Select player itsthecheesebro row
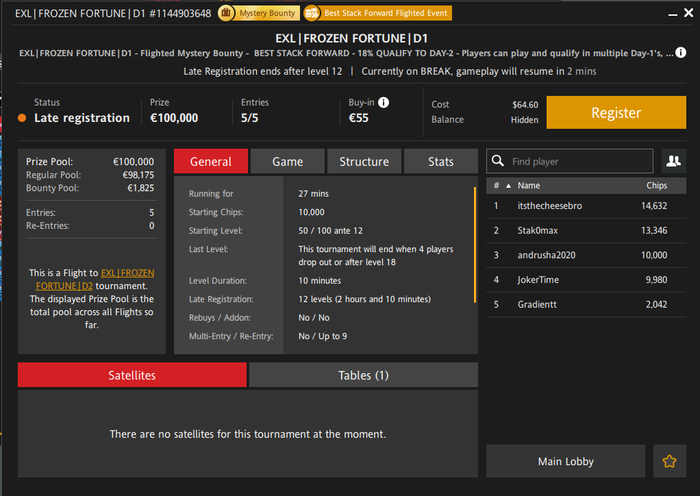The image size is (700, 496). pos(586,206)
